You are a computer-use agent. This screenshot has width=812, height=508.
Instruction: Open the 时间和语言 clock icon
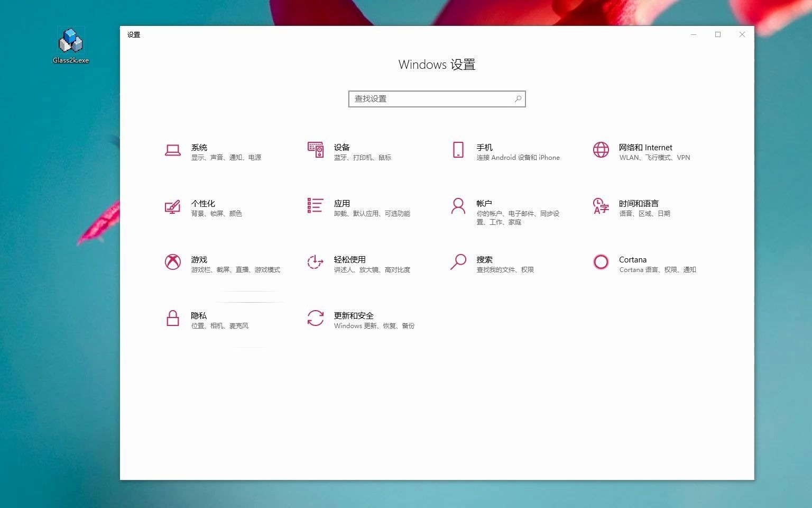(601, 206)
